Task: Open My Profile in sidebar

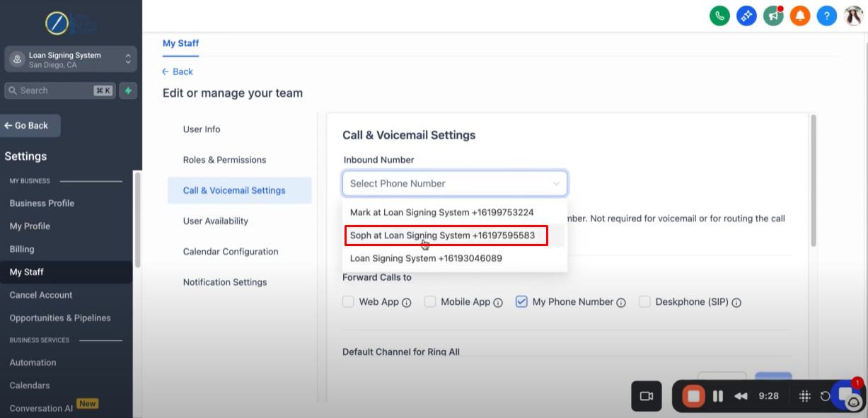Action: coord(30,226)
